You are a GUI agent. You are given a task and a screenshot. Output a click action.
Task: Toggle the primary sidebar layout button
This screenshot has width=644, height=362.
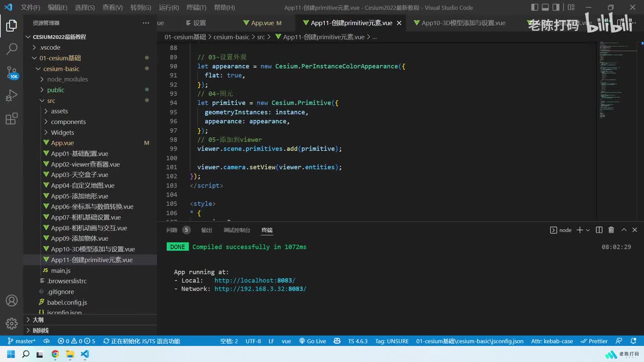534,8
